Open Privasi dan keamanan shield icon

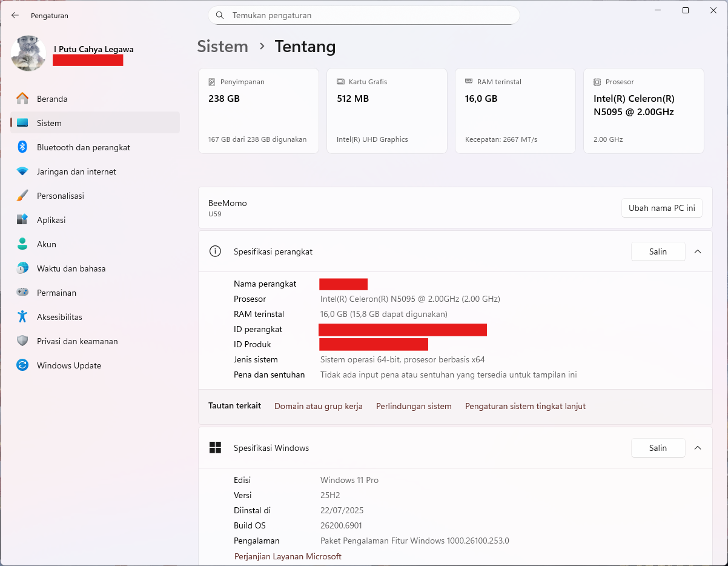22,341
